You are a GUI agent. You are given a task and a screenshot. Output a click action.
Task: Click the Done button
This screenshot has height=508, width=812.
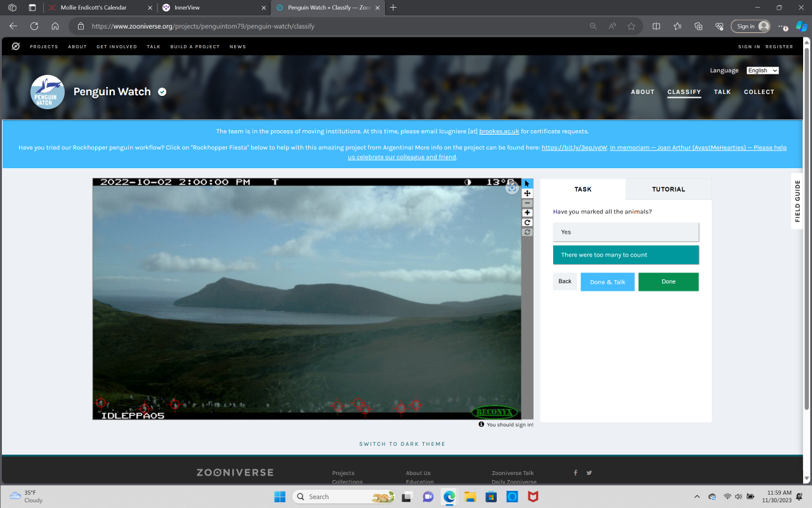click(669, 282)
